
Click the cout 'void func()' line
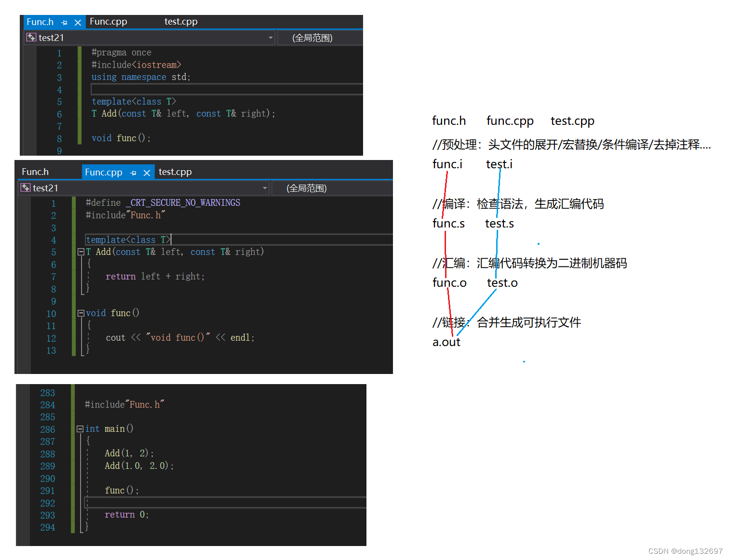(180, 338)
